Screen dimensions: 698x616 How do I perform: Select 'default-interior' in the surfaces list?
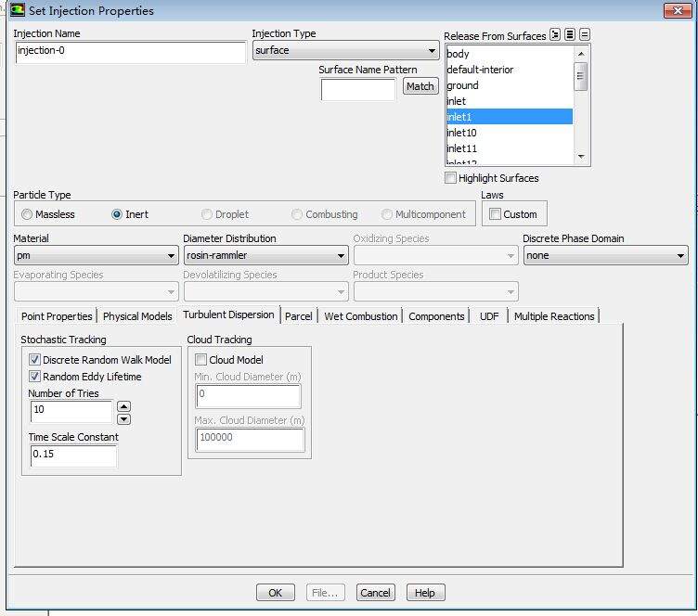(510, 70)
